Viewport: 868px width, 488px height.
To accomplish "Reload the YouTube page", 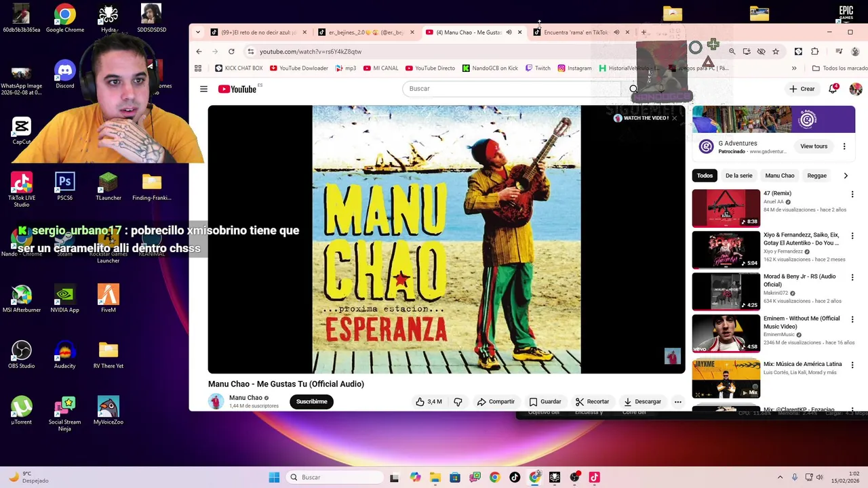I will 231,52.
